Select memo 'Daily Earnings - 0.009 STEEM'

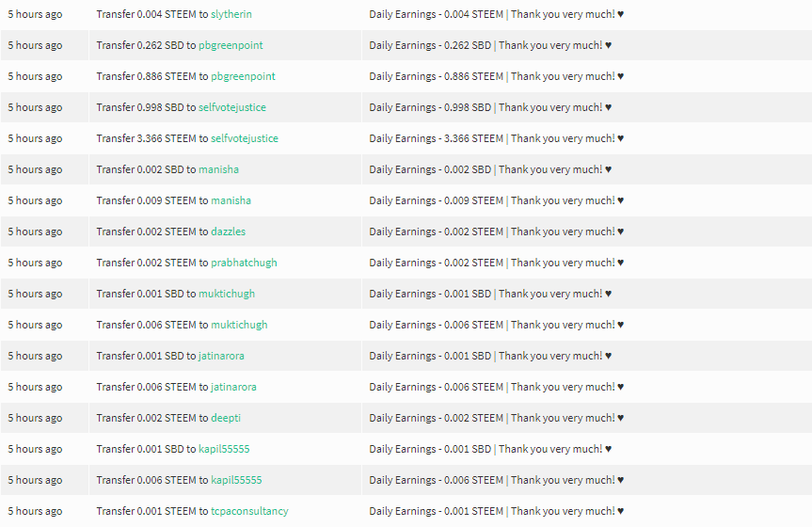[436, 200]
